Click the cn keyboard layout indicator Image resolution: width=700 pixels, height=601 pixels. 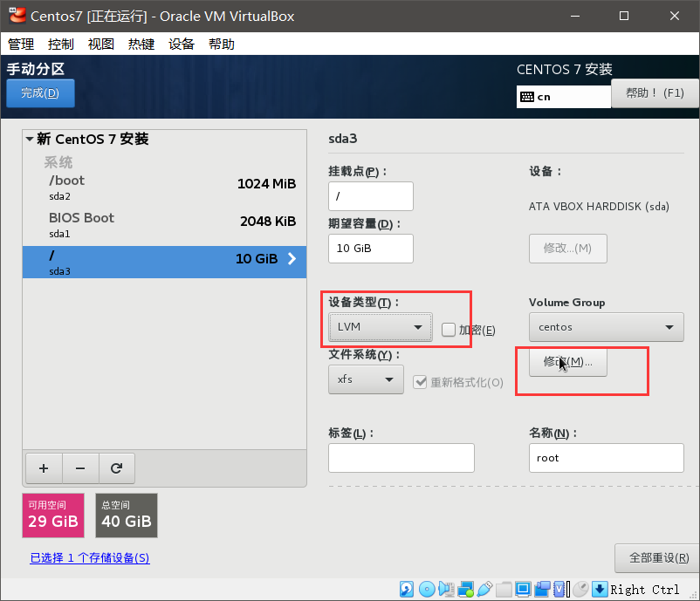point(563,97)
